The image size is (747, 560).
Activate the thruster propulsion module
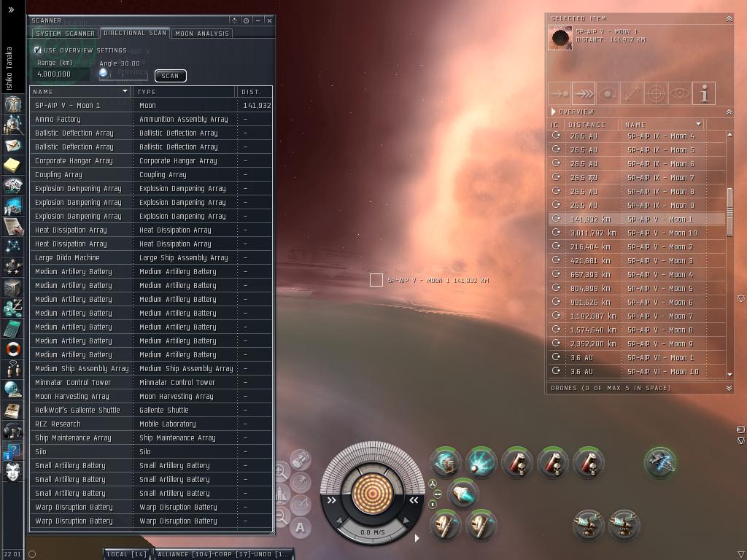point(462,494)
